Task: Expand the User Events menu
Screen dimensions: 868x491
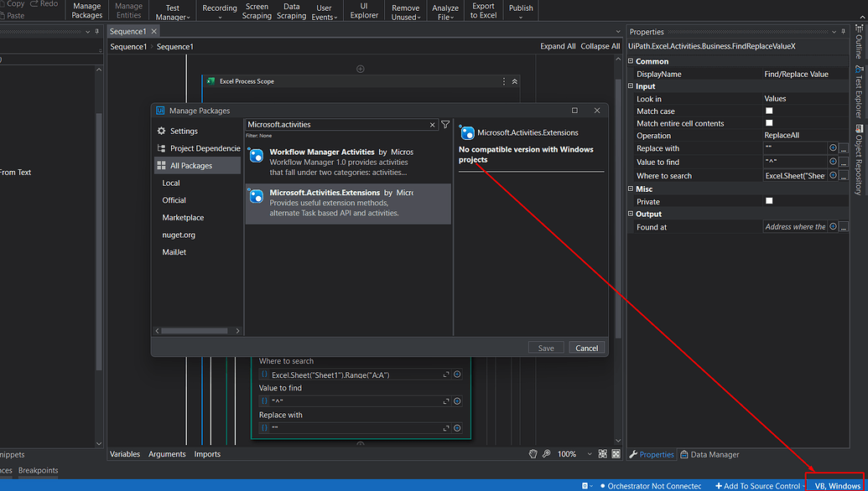Action: click(x=325, y=10)
